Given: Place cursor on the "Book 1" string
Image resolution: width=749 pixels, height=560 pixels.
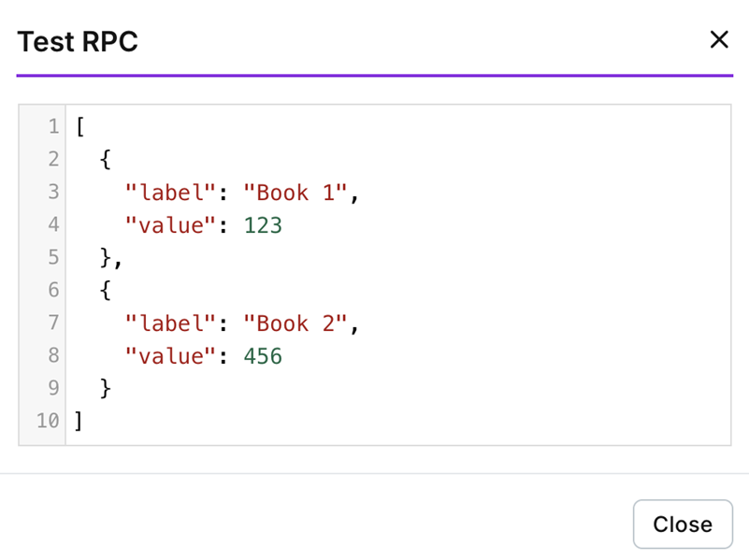Looking at the screenshot, I should [295, 193].
